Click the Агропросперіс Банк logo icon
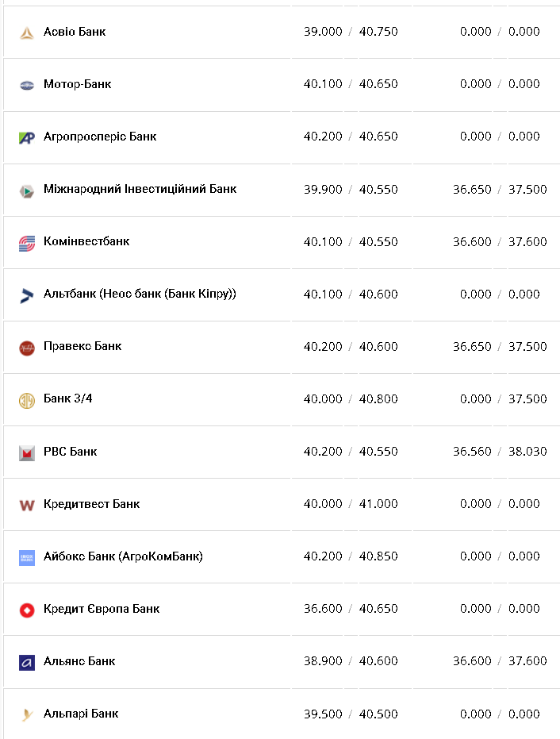Viewport: 560px width, 739px height. tap(27, 137)
